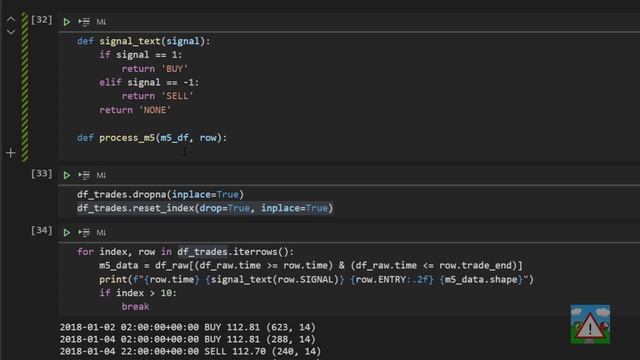Click the return 'NONE' line

[x=135, y=110]
